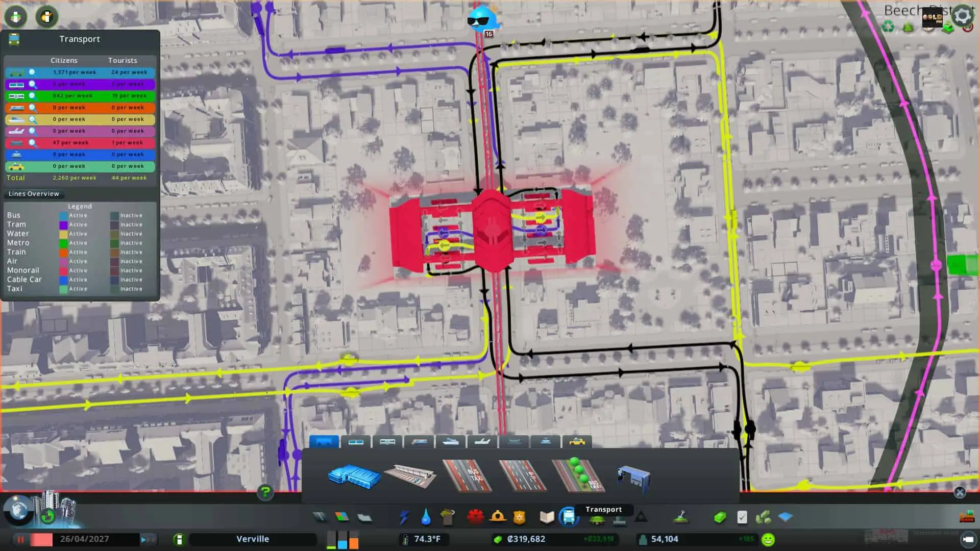The height and width of the screenshot is (551, 980).
Task: Open the Education menu via the book icon
Action: pos(547,516)
